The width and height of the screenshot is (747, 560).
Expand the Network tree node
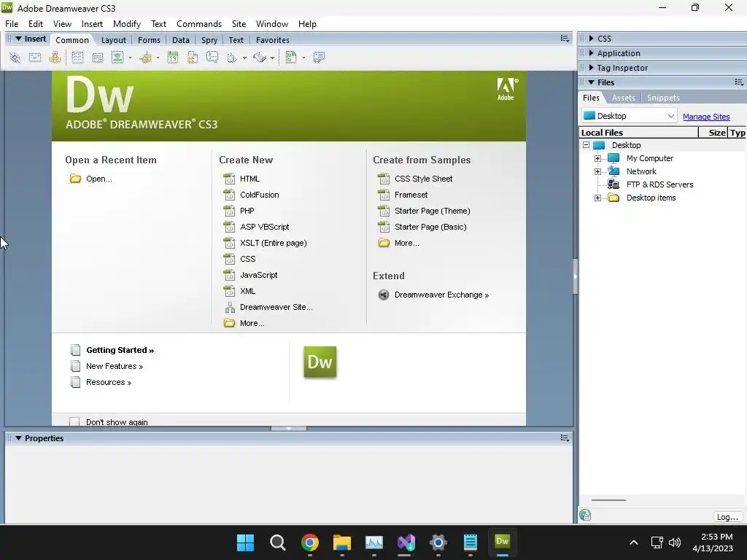coord(598,171)
